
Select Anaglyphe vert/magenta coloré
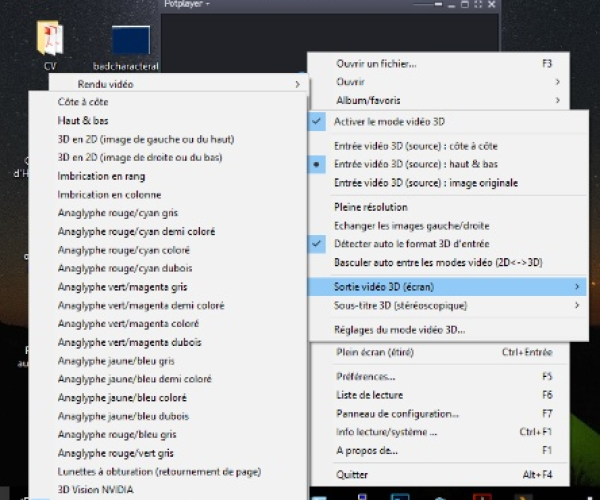[x=168, y=324]
